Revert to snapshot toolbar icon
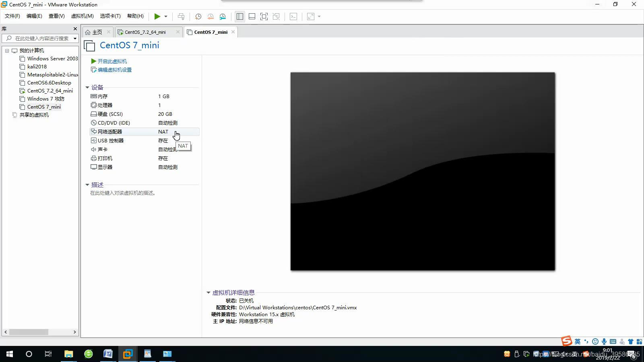 pyautogui.click(x=211, y=16)
